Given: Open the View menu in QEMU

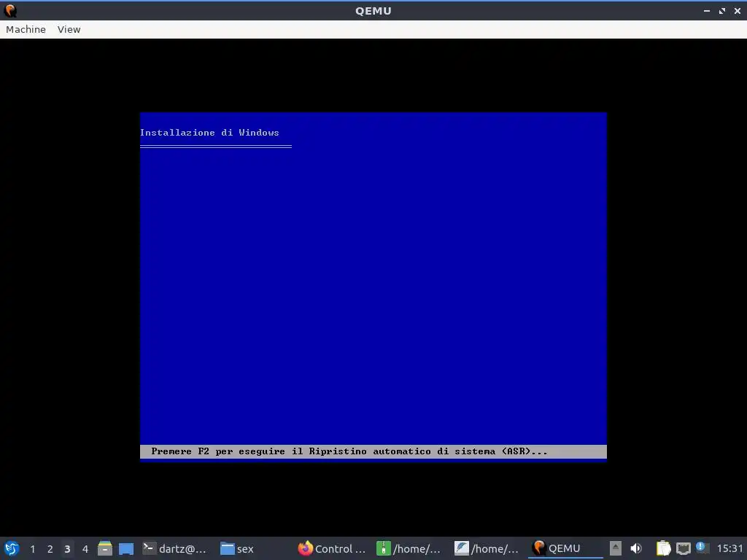Looking at the screenshot, I should (69, 29).
